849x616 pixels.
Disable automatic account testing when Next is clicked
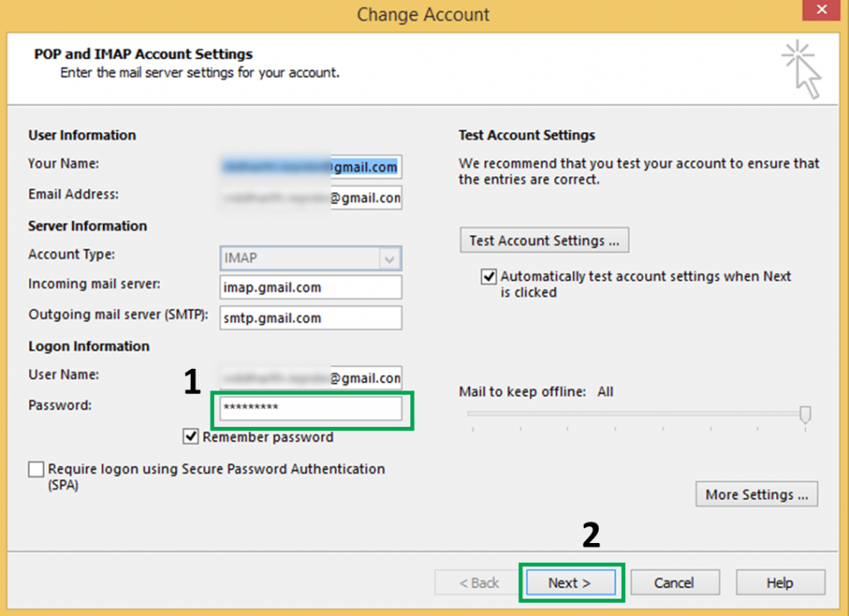point(488,276)
